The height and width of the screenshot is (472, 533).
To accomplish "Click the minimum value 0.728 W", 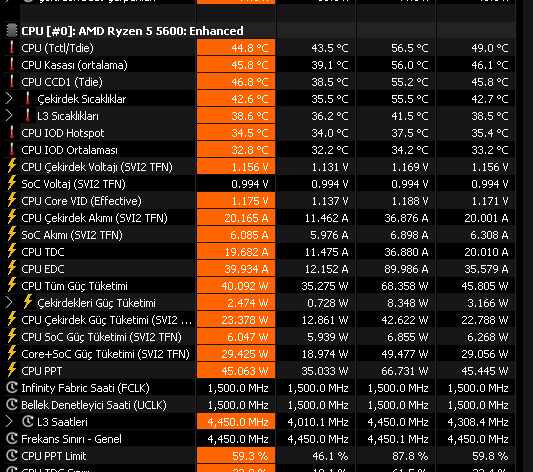I will tap(328, 303).
